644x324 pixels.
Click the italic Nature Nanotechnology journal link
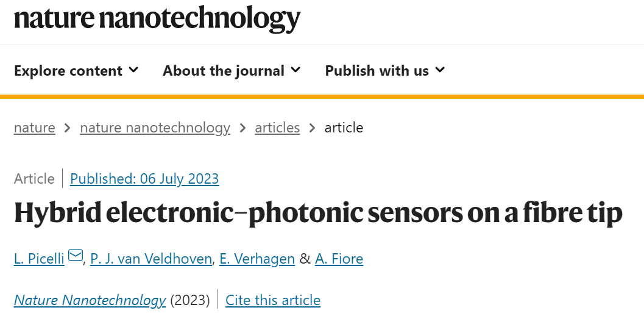tap(90, 300)
